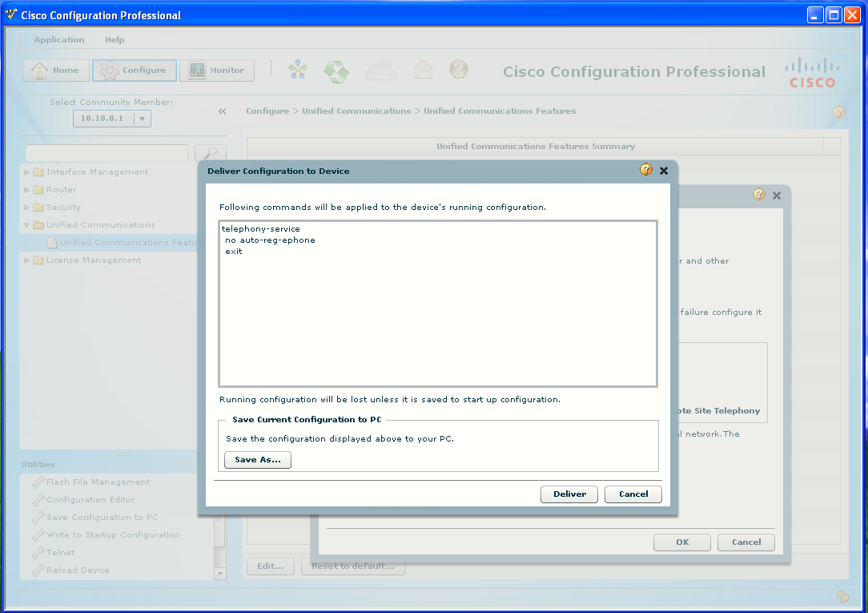Click OK in the background dialog
This screenshot has width=868, height=613.
tap(682, 542)
